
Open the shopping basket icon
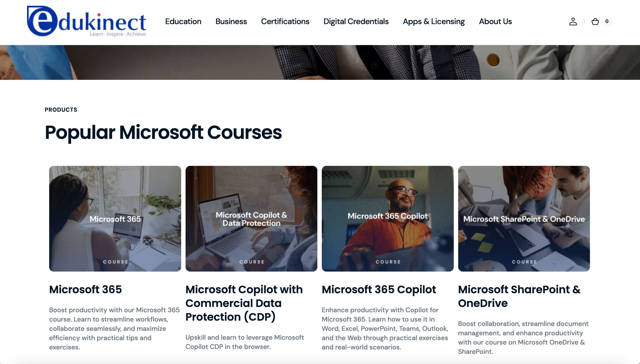[x=595, y=21]
